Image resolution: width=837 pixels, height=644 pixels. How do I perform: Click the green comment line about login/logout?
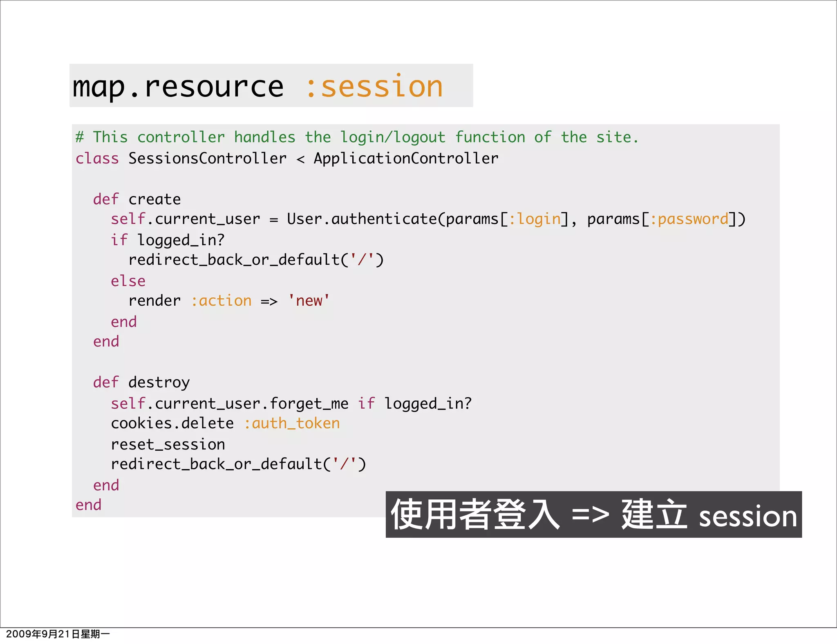click(x=356, y=137)
